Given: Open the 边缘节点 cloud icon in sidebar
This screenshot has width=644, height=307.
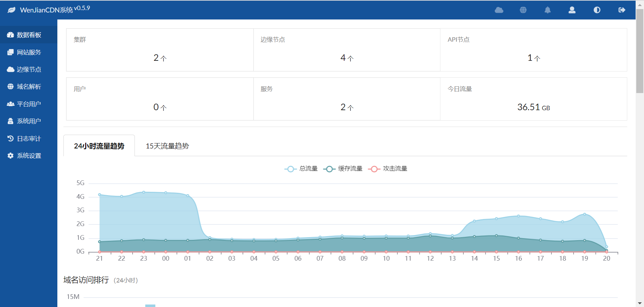Looking at the screenshot, I should click(x=10, y=69).
